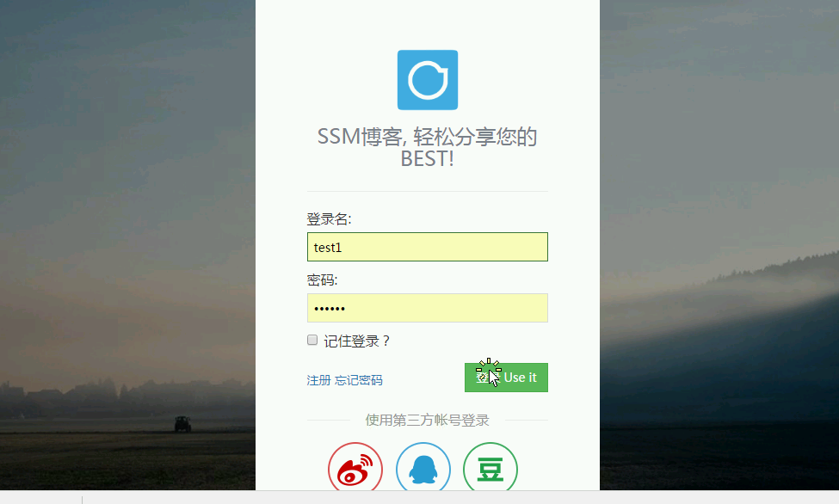Click the cloudy sky background left of the form
839x504 pixels.
pyautogui.click(x=127, y=134)
